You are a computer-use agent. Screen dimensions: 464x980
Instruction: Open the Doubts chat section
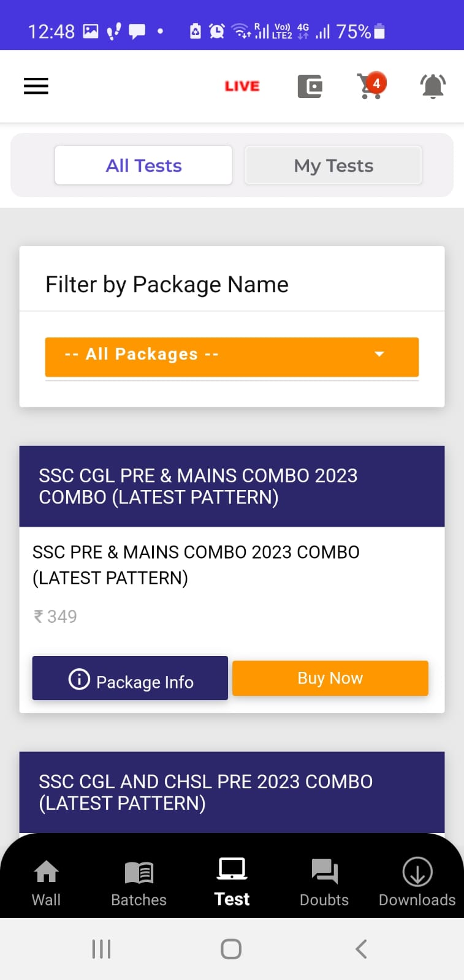click(x=324, y=883)
